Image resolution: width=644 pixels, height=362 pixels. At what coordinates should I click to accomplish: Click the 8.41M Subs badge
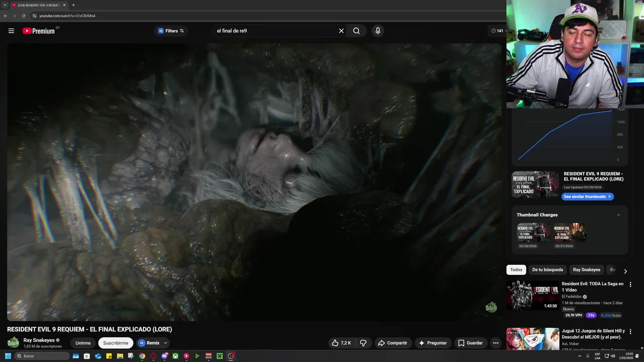610,315
